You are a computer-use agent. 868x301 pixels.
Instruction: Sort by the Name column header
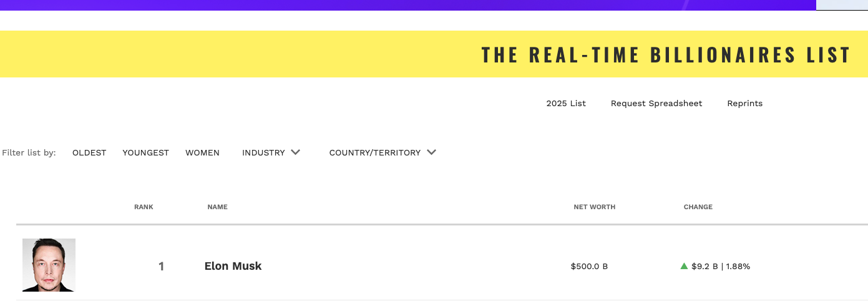tap(217, 207)
